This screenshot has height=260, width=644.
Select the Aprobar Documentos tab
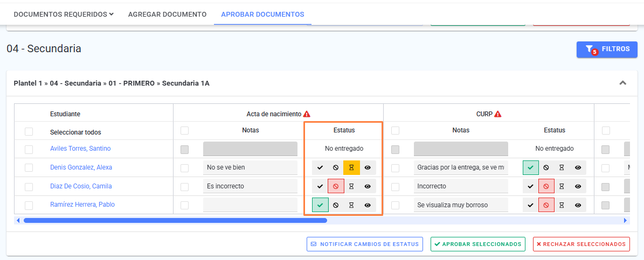pos(262,15)
